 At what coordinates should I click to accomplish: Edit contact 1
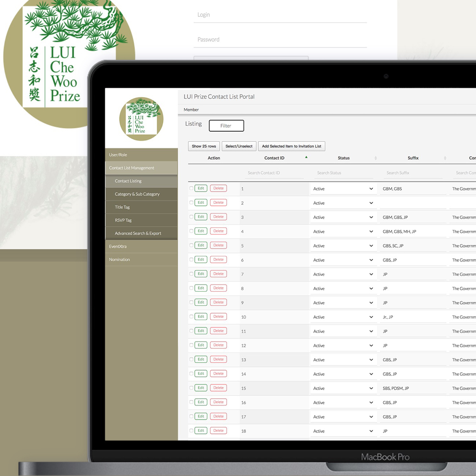201,188
